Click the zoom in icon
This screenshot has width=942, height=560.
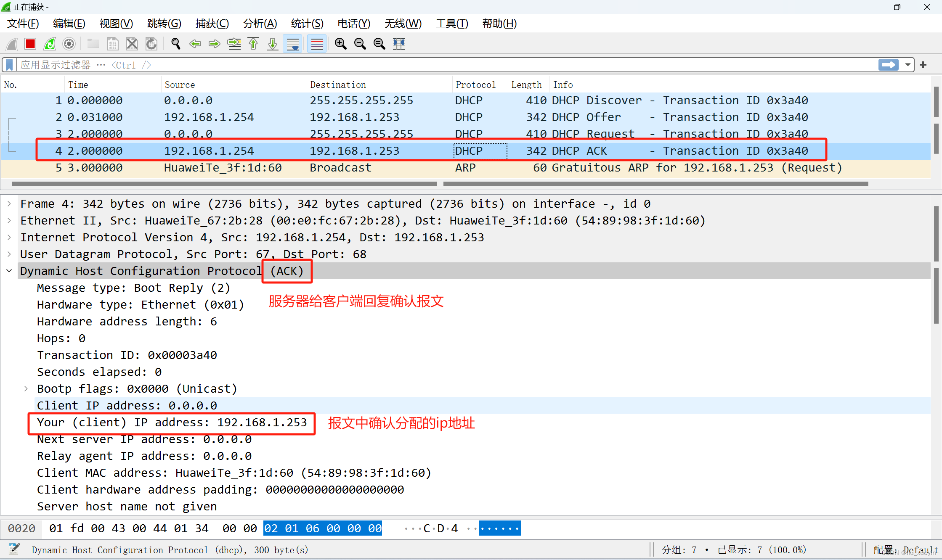[340, 44]
